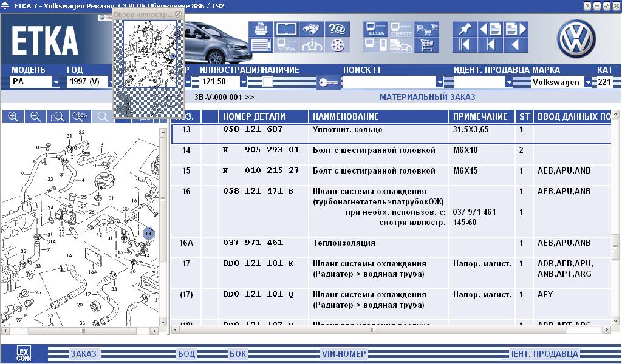622x364 pixels.
Task: Click the ST column header
Action: tap(524, 116)
